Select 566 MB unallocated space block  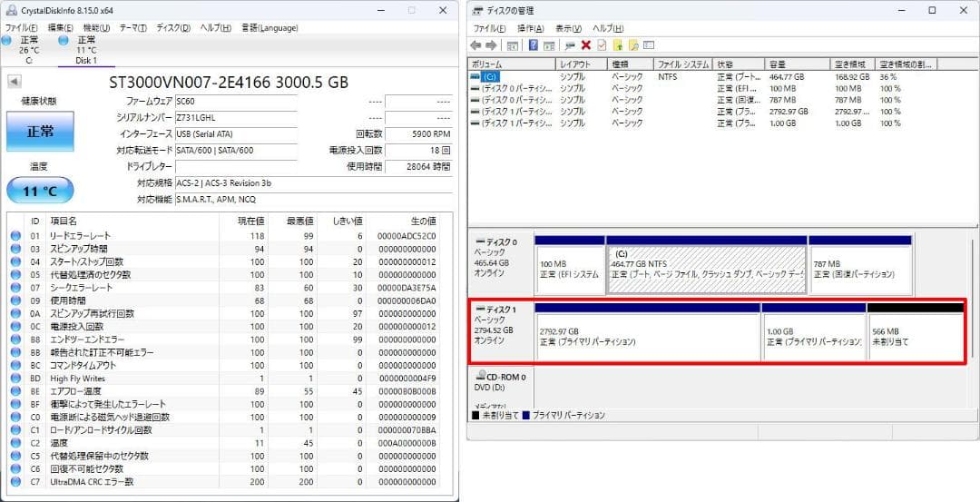pyautogui.click(x=916, y=332)
